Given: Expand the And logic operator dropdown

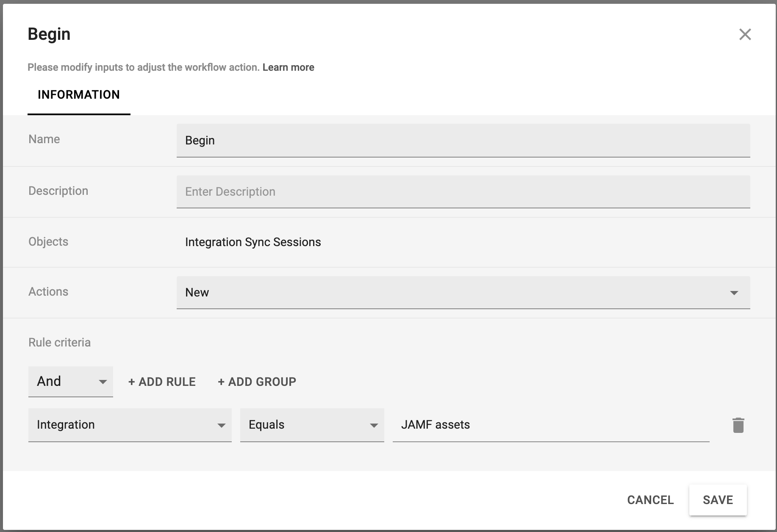Looking at the screenshot, I should pyautogui.click(x=70, y=382).
